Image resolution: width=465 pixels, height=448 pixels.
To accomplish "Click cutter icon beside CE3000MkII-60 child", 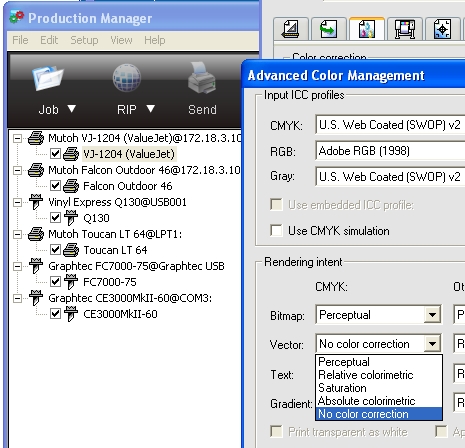I will click(x=71, y=314).
